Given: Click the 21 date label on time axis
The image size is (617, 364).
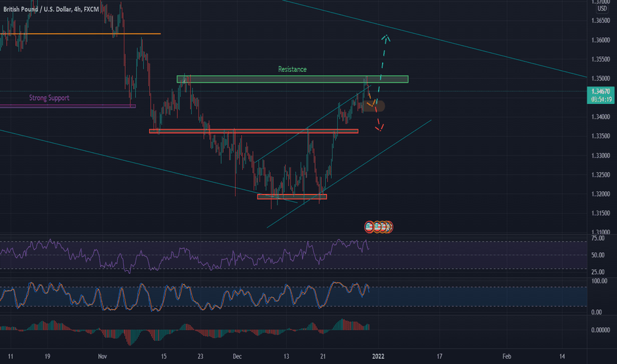Looking at the screenshot, I should [322, 357].
